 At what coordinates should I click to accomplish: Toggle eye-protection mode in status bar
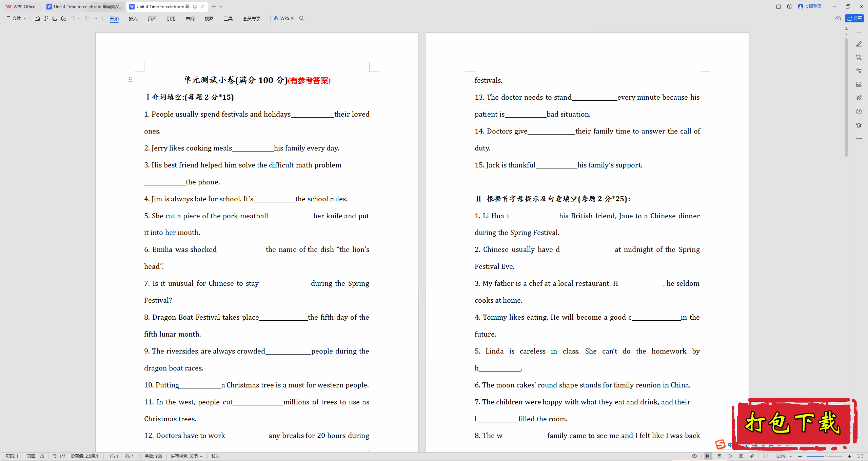click(694, 456)
